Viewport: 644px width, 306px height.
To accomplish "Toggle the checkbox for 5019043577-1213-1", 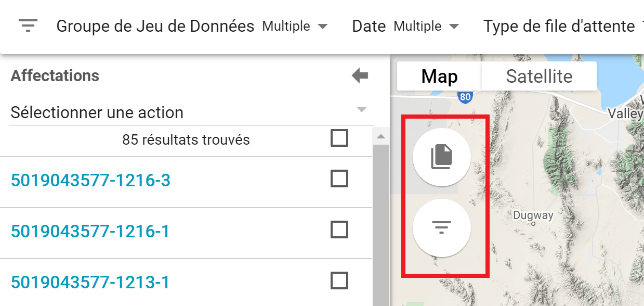I will (339, 281).
